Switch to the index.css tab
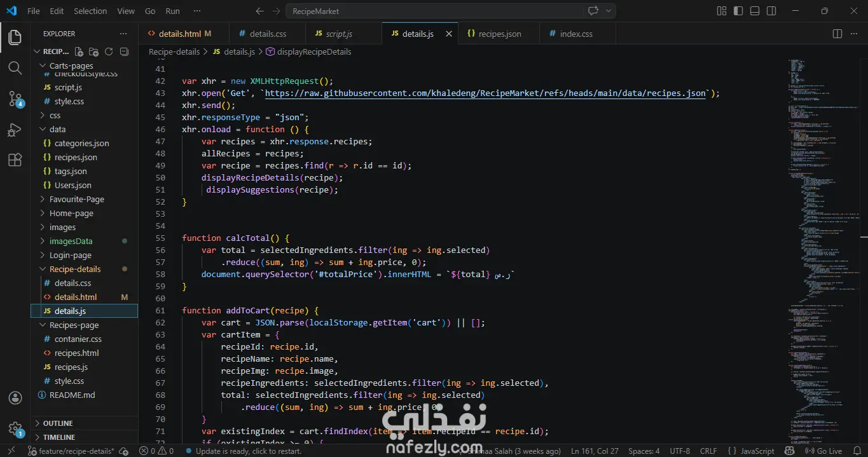The width and height of the screenshot is (868, 457). click(x=576, y=34)
